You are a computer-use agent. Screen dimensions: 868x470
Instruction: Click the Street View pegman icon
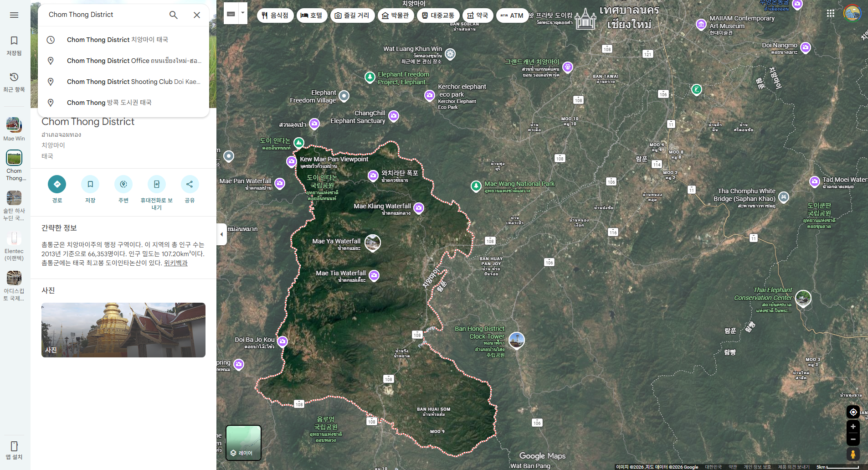click(x=853, y=454)
